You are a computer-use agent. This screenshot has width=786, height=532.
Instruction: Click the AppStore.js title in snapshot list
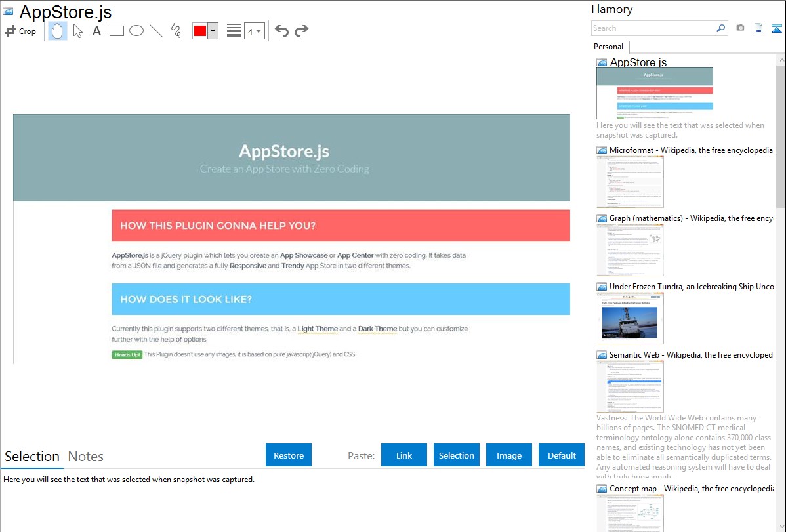638,62
